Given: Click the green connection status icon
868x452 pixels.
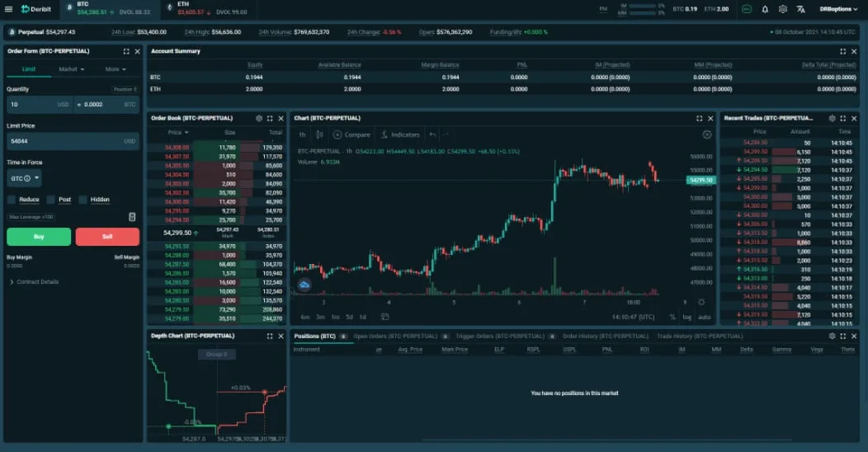Looking at the screenshot, I should [x=747, y=9].
